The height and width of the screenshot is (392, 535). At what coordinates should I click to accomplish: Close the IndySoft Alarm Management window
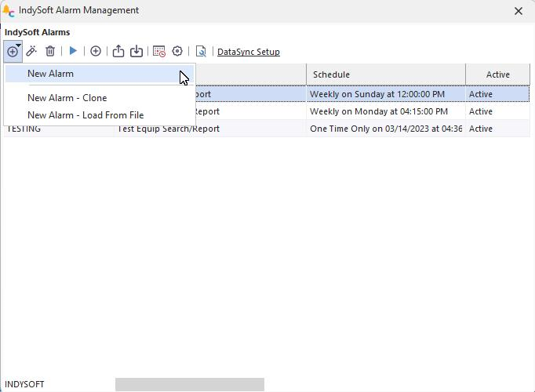pos(518,11)
